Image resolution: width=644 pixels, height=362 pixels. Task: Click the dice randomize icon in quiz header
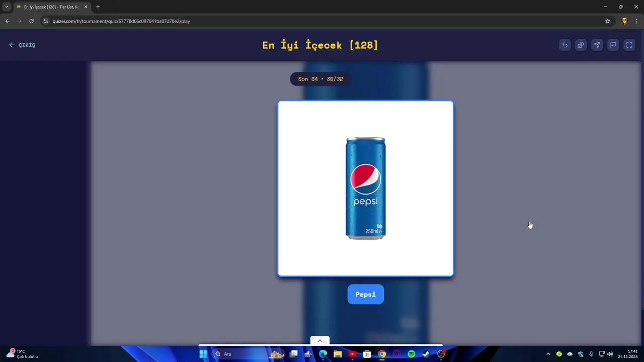click(581, 45)
